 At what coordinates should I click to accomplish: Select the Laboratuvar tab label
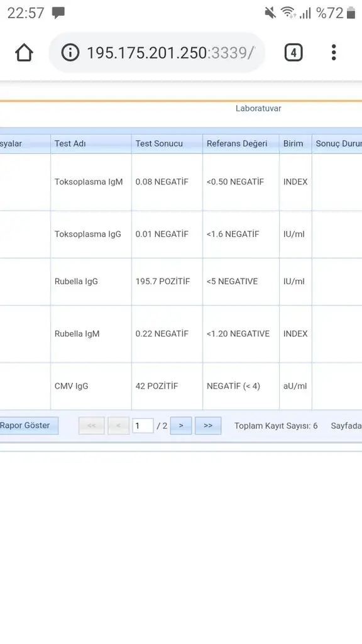click(258, 108)
